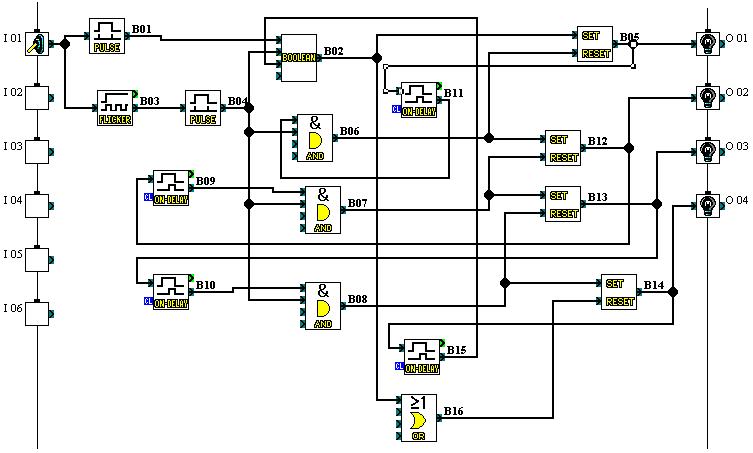Click the wire junction after B14 output
This screenshot has height=453, width=753.
point(673,292)
